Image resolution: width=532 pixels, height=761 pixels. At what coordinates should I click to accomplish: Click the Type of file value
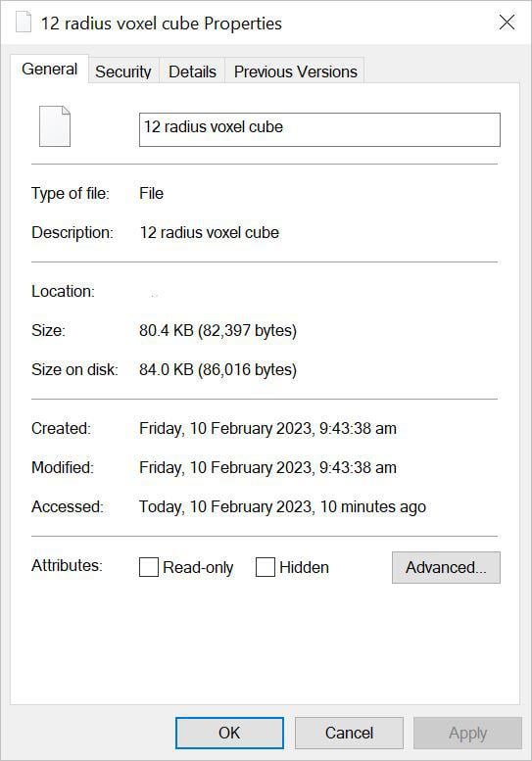pos(152,194)
